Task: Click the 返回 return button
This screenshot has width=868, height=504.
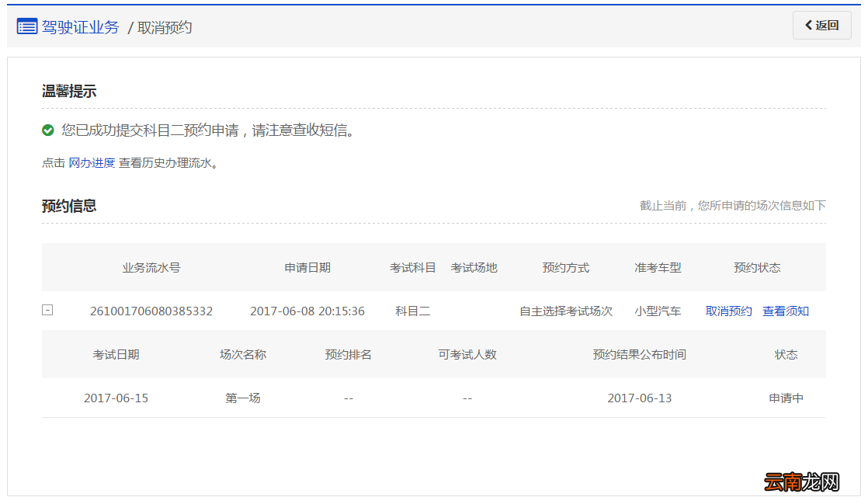Action: [821, 25]
